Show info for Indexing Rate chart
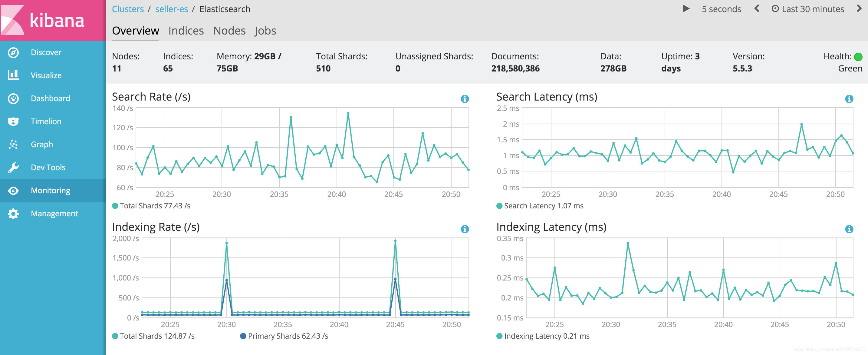 pyautogui.click(x=465, y=229)
